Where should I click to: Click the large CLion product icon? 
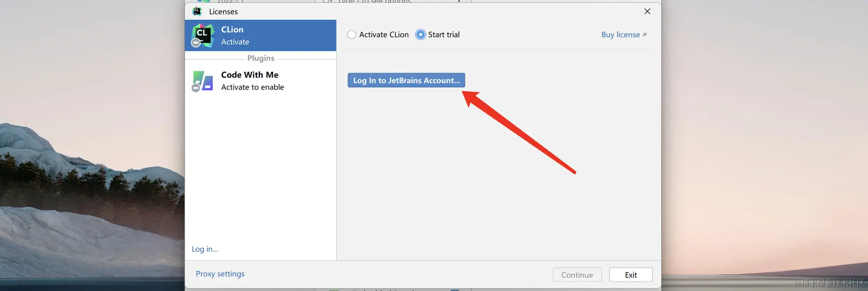(203, 35)
